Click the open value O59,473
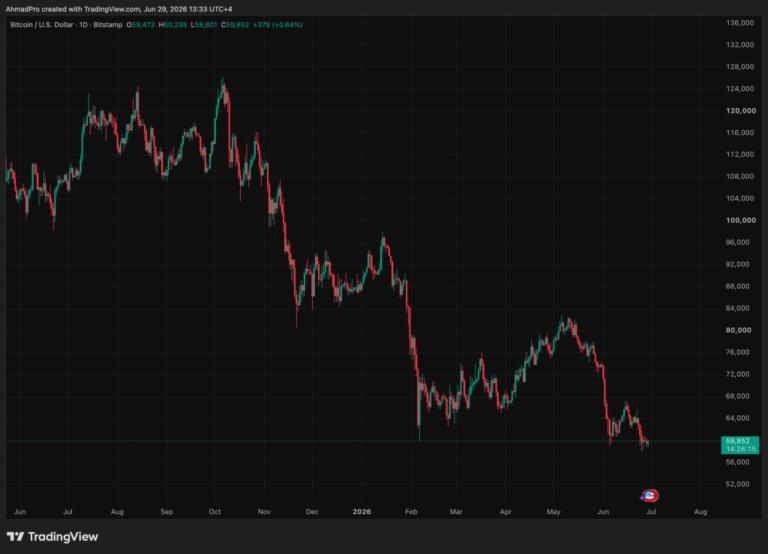 pos(141,24)
